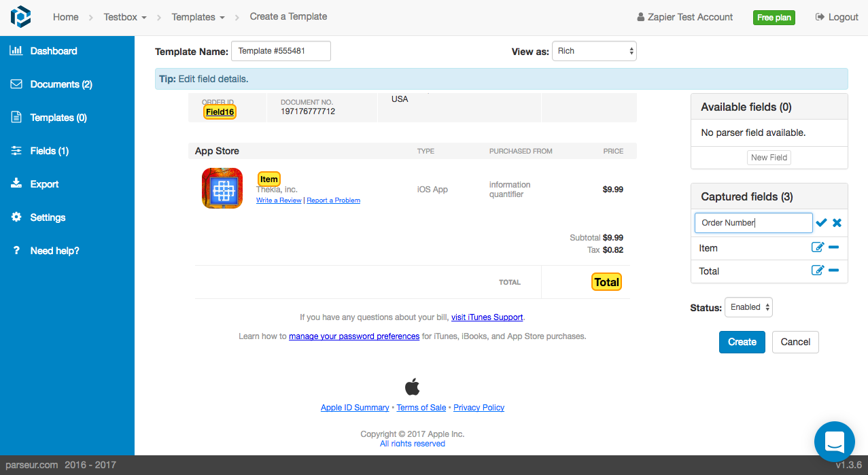Expand the Templates breadcrumb dropdown

click(198, 17)
